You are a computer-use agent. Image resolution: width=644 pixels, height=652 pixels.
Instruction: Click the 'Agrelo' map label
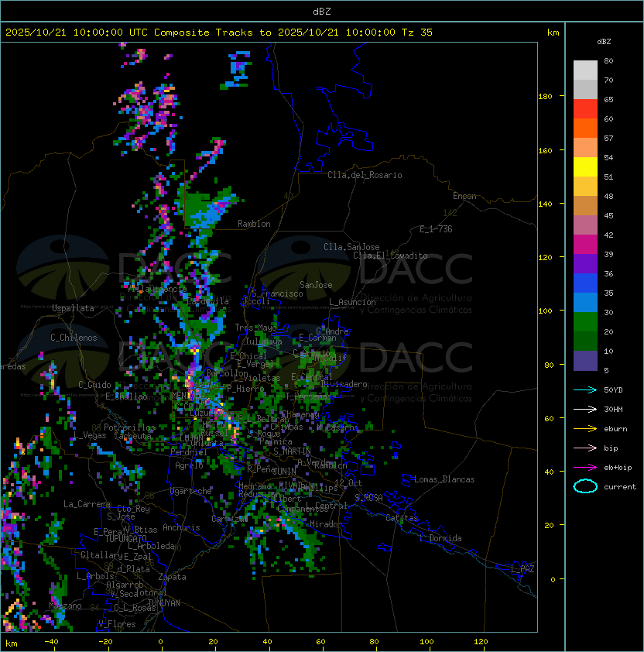(189, 465)
